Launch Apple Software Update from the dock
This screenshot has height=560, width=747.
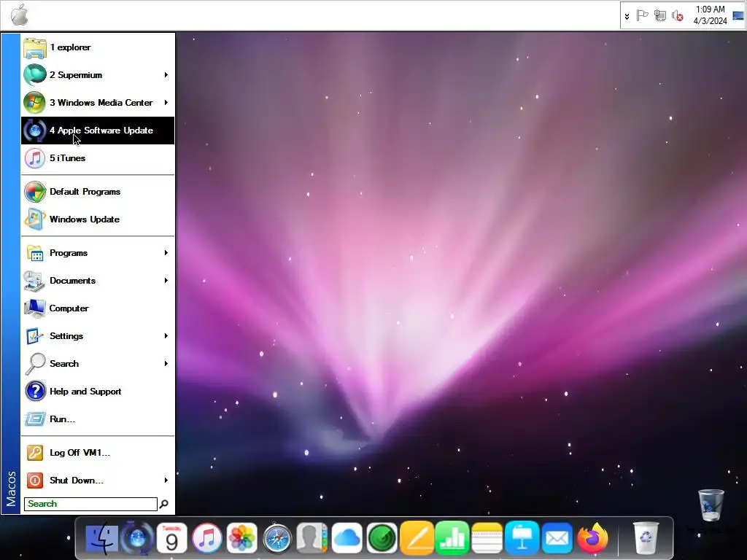[136, 538]
